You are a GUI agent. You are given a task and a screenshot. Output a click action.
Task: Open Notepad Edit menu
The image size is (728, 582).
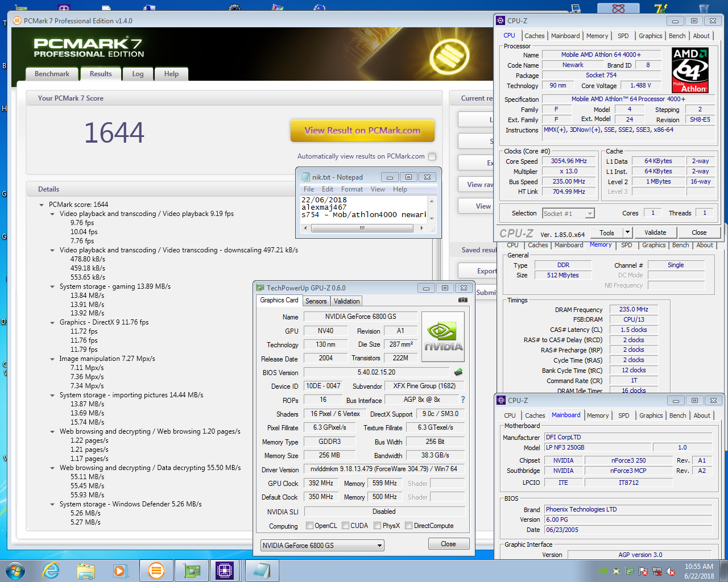click(x=328, y=189)
